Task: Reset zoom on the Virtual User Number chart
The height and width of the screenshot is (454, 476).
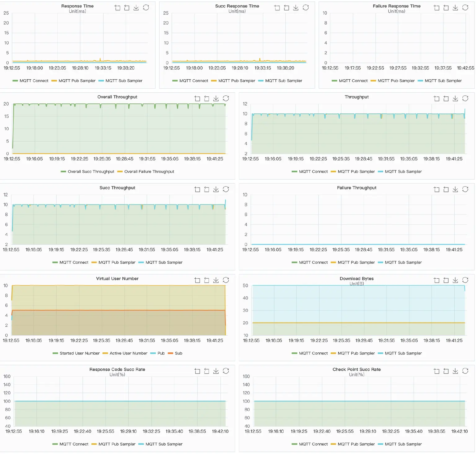Action: (x=207, y=280)
